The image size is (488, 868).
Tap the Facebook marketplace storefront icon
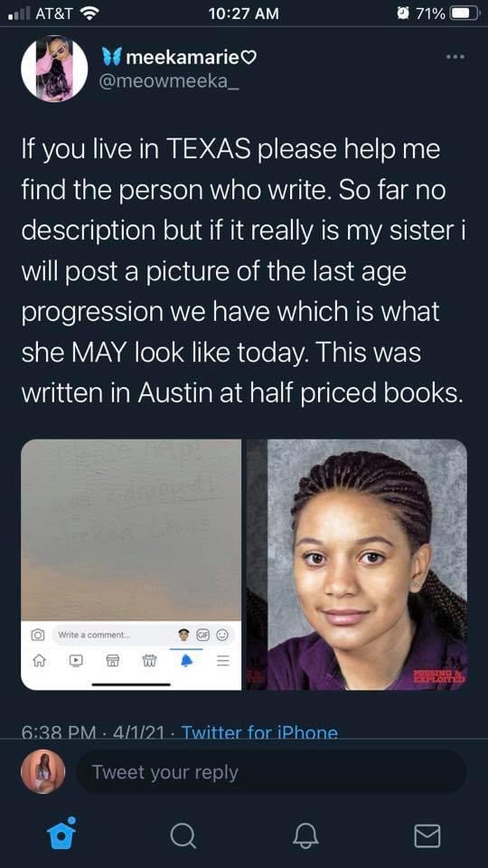pyautogui.click(x=113, y=660)
